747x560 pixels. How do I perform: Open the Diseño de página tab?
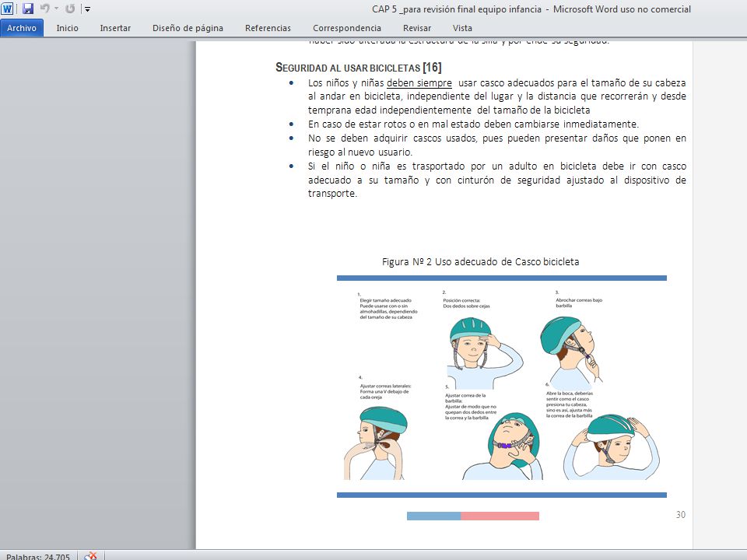(x=188, y=28)
